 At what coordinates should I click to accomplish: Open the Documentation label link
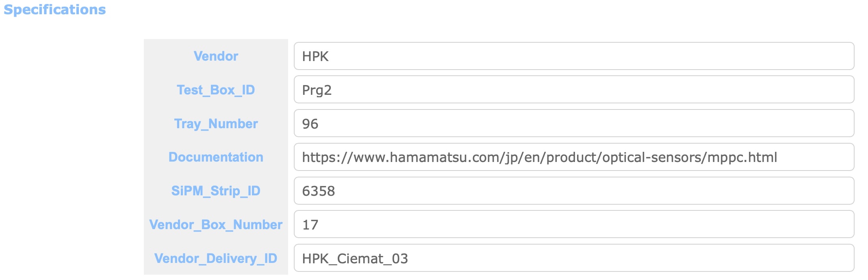pos(216,157)
